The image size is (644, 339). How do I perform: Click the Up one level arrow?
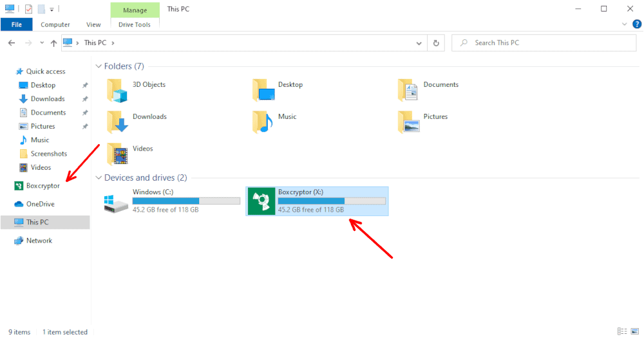click(53, 42)
